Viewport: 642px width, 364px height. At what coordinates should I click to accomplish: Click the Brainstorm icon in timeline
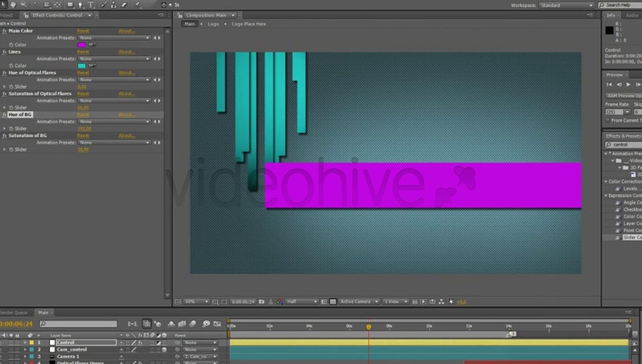click(206, 324)
